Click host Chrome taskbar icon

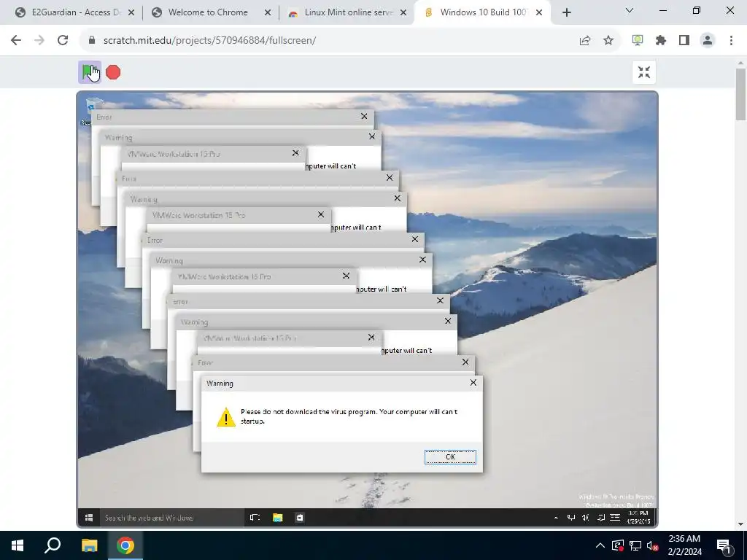pos(125,545)
